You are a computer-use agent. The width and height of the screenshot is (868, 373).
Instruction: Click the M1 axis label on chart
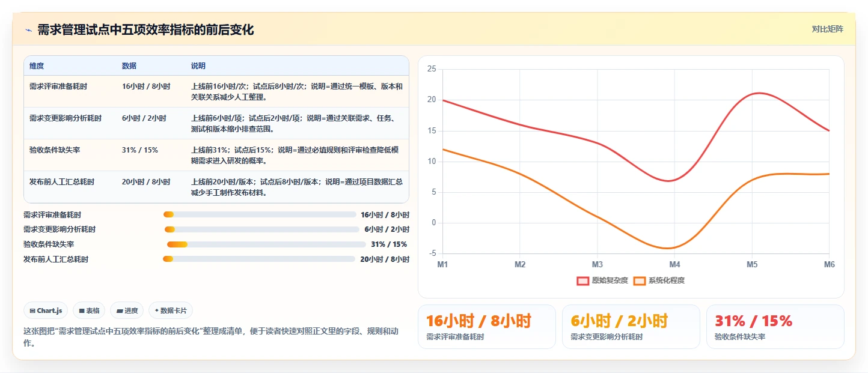pos(442,264)
